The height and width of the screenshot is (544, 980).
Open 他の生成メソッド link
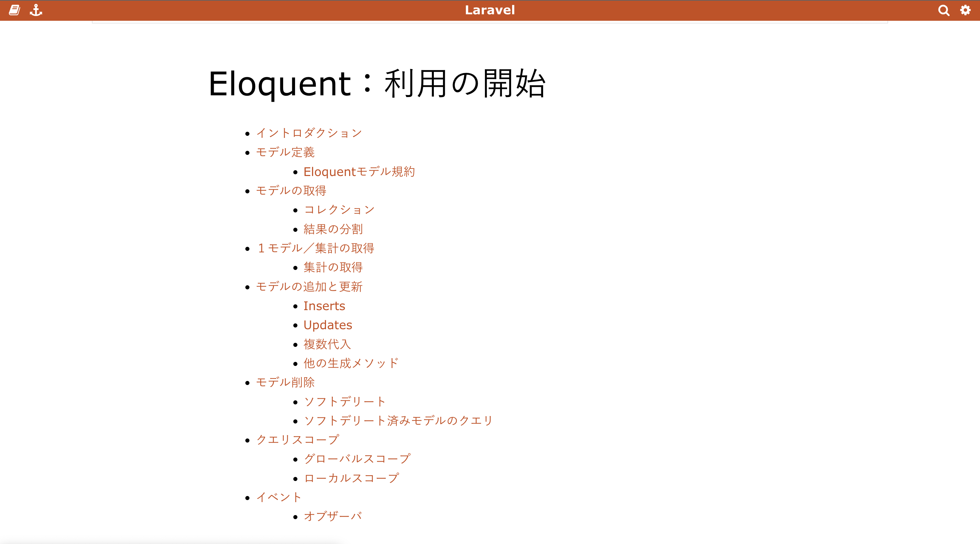click(x=351, y=363)
